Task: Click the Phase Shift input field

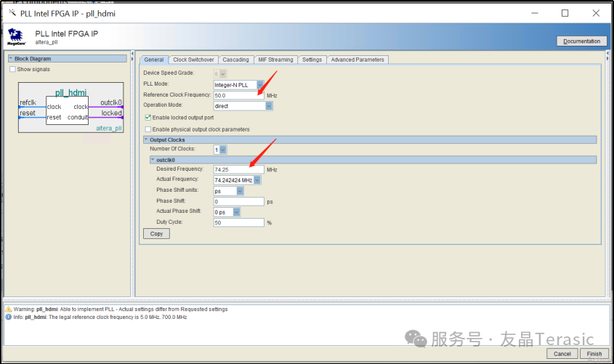Action: point(239,201)
